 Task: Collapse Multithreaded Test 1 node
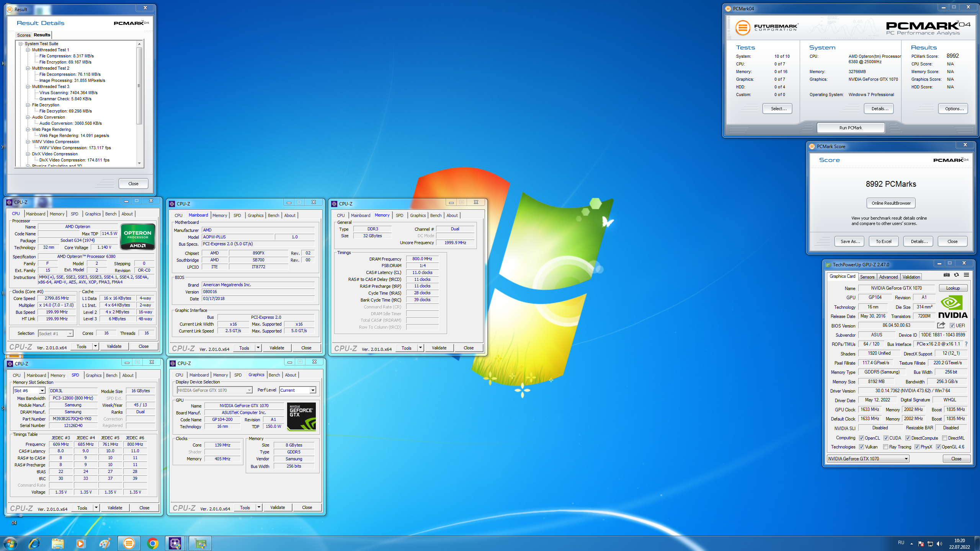point(28,50)
